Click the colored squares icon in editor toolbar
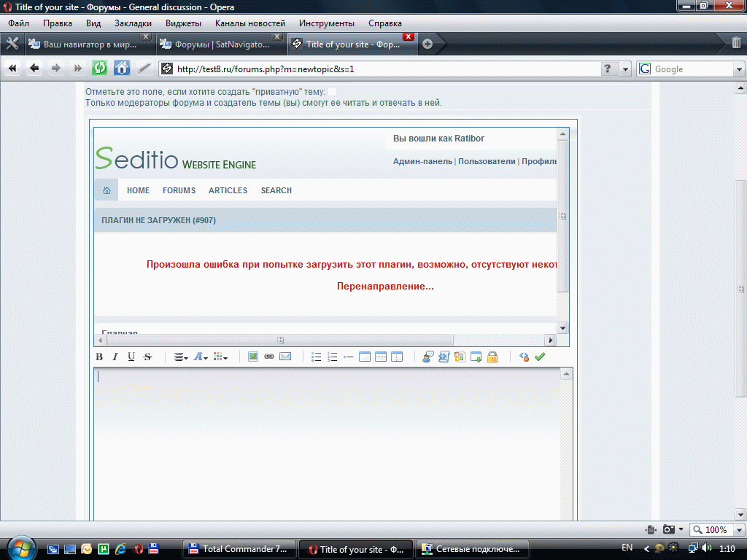This screenshot has width=747, height=560. (460, 357)
